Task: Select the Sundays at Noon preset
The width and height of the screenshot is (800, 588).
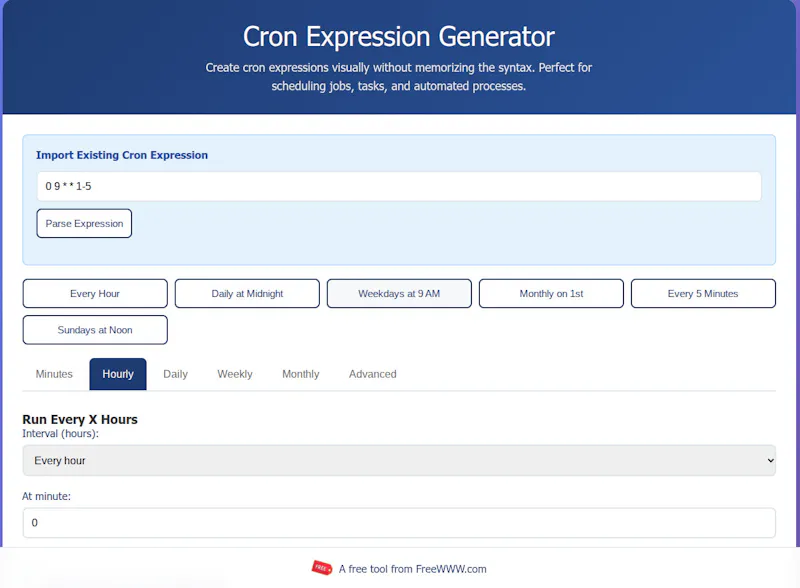Action: (95, 330)
